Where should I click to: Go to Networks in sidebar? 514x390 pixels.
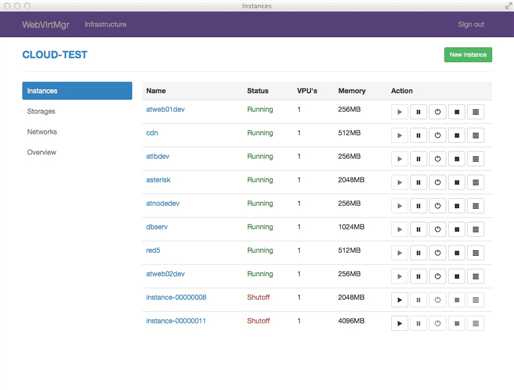click(42, 132)
